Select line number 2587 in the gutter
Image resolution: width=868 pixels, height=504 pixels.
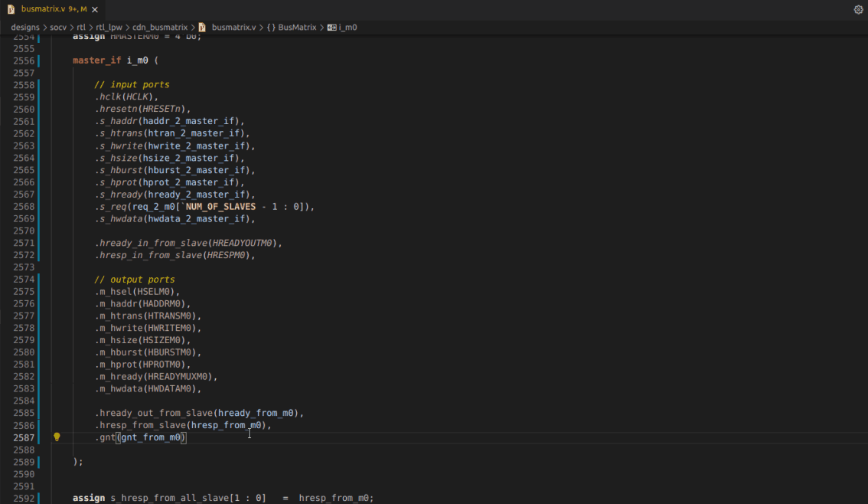point(24,437)
